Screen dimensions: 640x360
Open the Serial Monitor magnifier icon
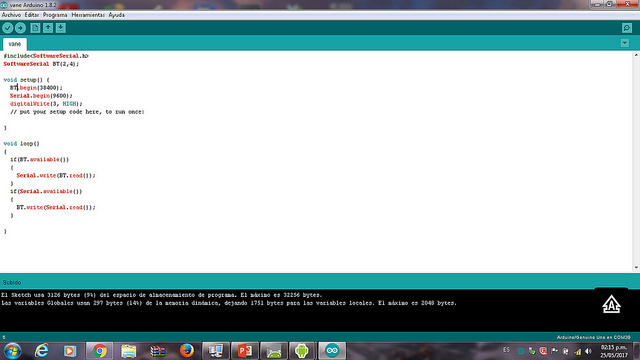coord(627,28)
